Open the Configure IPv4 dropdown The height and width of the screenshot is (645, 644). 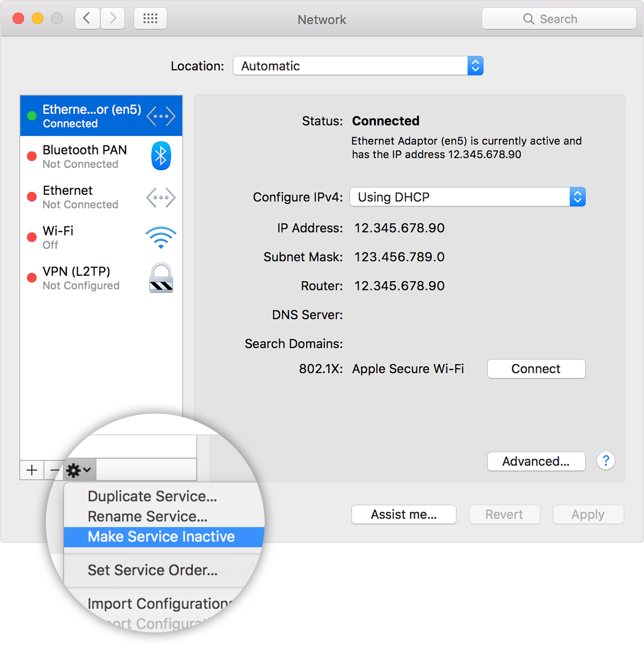[467, 197]
